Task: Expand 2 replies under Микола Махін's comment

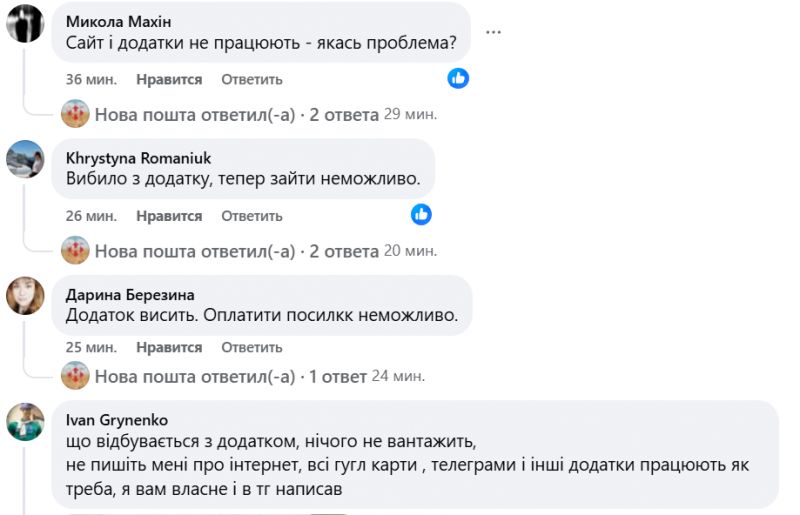Action: pyautogui.click(x=236, y=115)
